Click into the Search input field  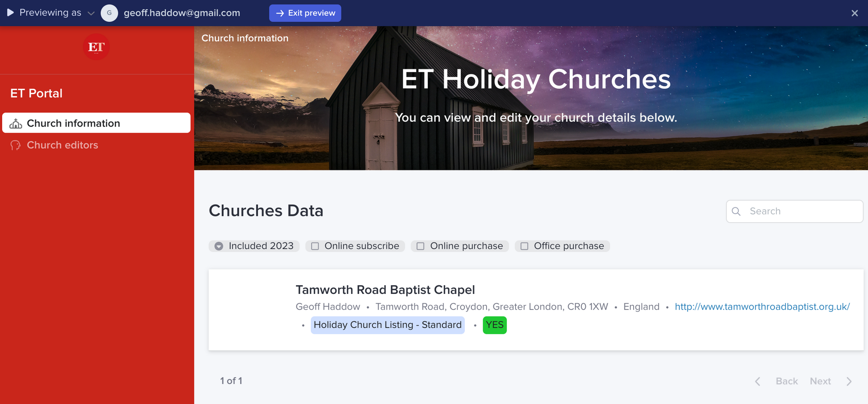click(x=803, y=212)
